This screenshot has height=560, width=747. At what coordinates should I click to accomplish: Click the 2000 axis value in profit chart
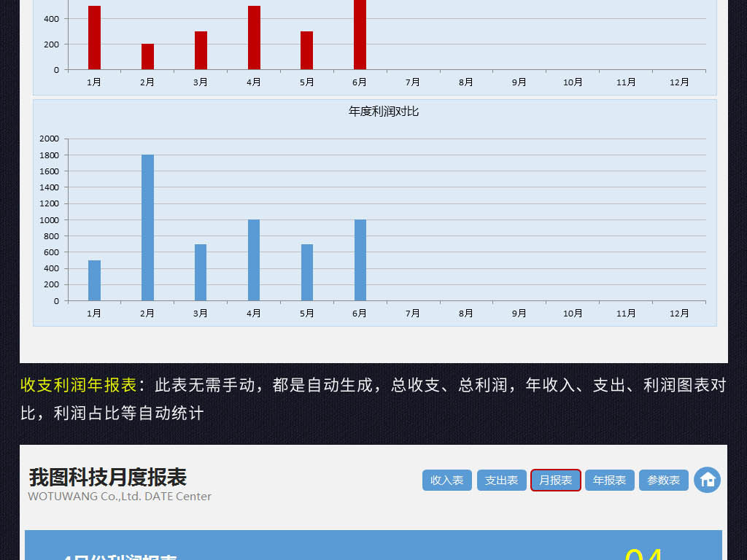click(x=49, y=139)
